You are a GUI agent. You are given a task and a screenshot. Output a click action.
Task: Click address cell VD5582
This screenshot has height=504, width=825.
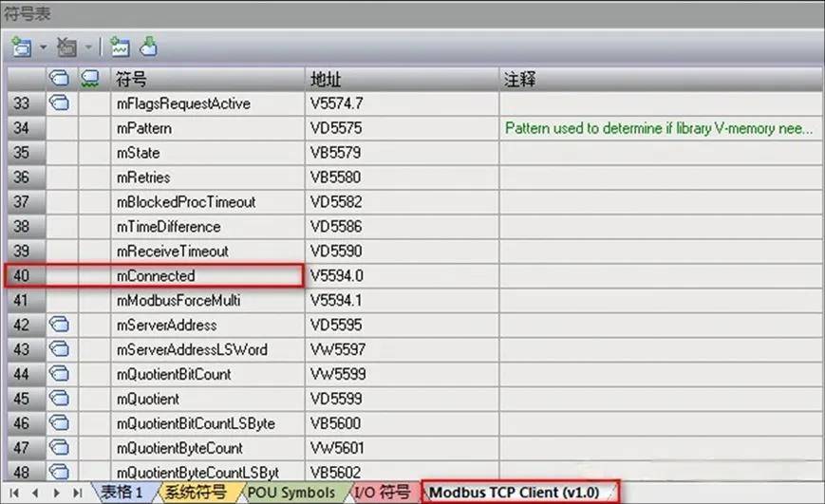402,202
